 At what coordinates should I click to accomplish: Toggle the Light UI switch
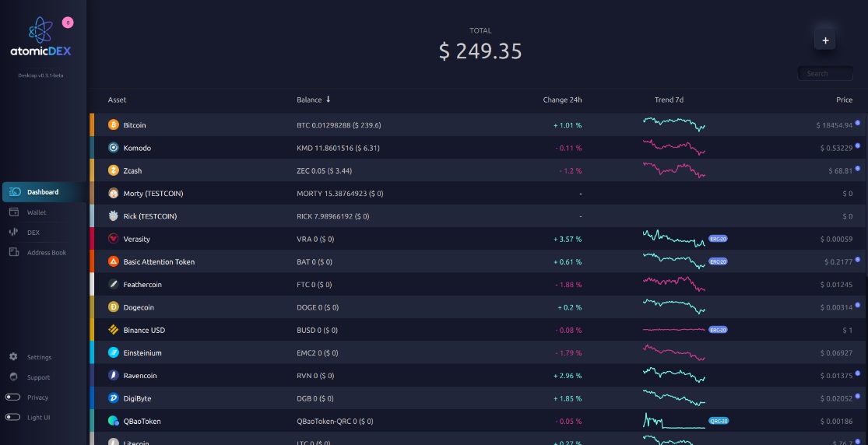click(12, 417)
